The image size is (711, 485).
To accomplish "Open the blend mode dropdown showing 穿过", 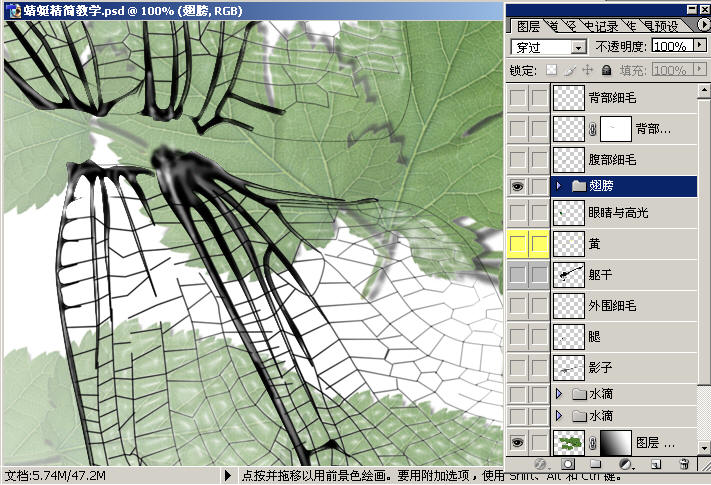I will [x=548, y=47].
